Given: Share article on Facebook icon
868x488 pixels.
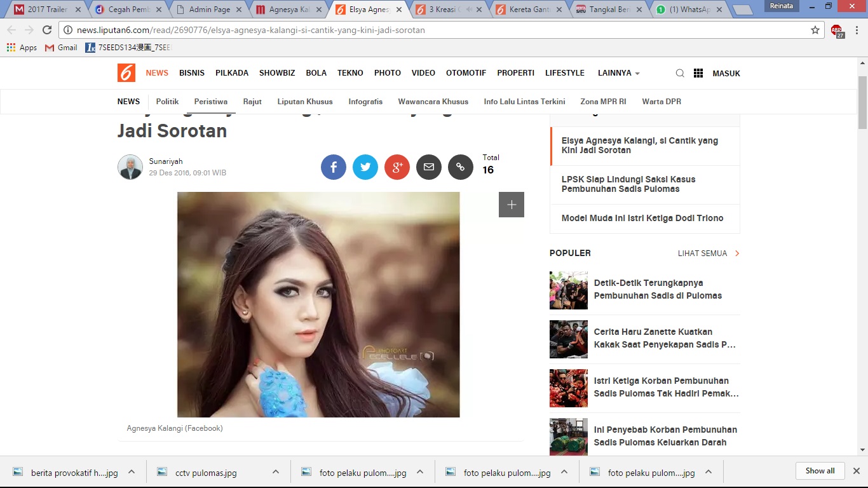Looking at the screenshot, I should (x=334, y=167).
